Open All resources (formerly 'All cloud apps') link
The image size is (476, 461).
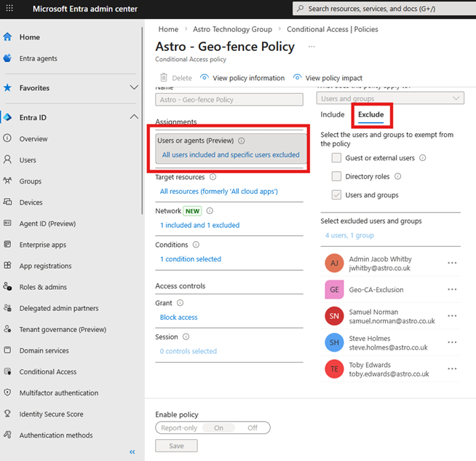219,192
